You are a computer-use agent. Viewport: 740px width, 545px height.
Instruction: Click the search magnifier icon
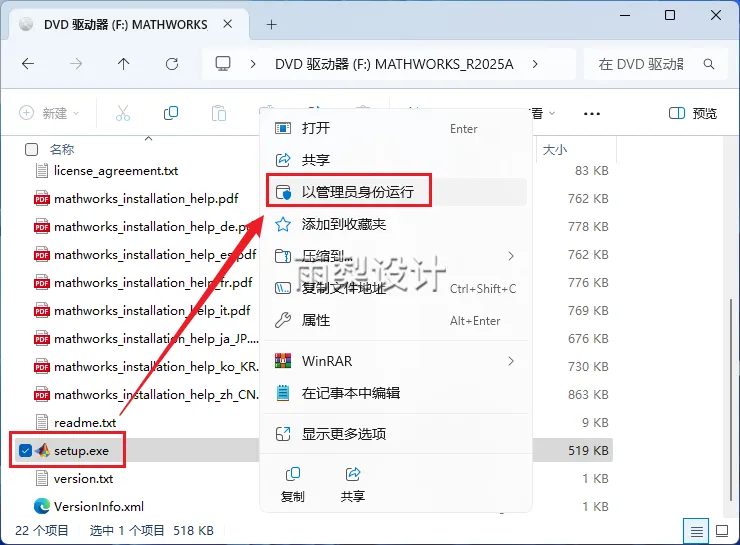(708, 64)
